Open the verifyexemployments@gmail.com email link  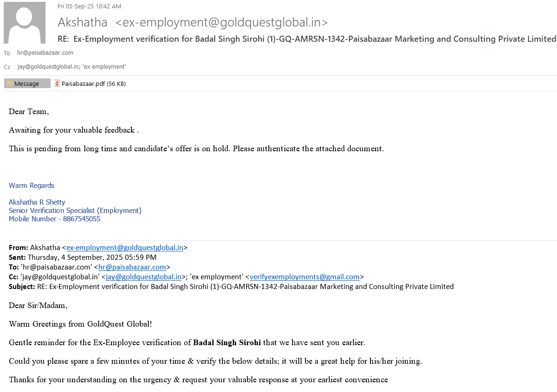(x=304, y=277)
